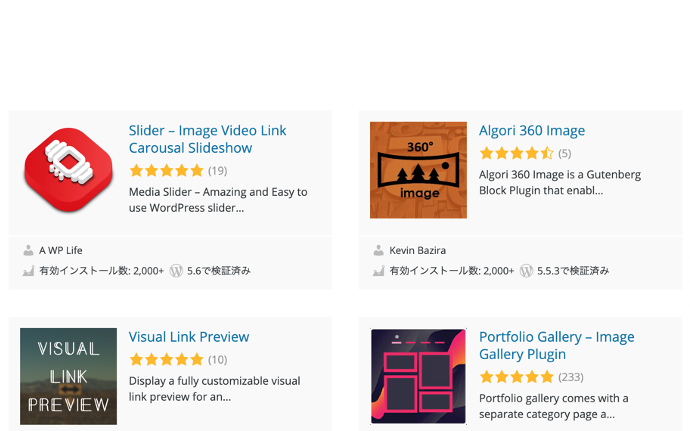Image resolution: width=690 pixels, height=431 pixels.
Task: Open Portfolio Gallery – Image Gallery Plugin link
Action: [x=556, y=346]
